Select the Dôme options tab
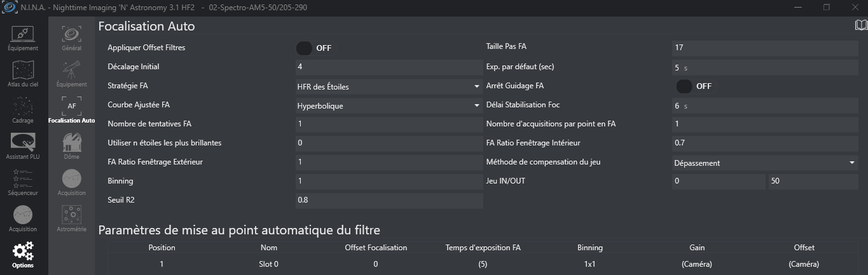The width and height of the screenshot is (868, 275). coord(71,145)
